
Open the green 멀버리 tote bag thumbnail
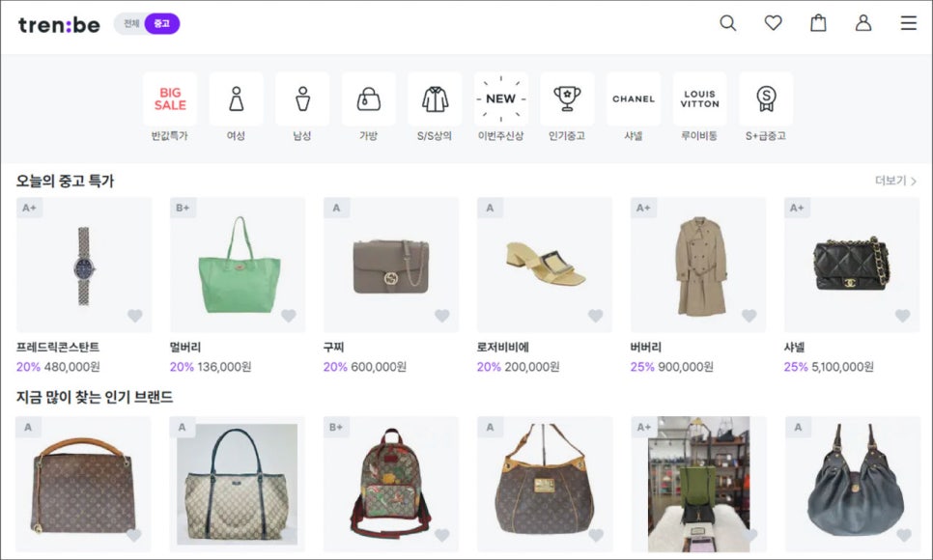238,264
